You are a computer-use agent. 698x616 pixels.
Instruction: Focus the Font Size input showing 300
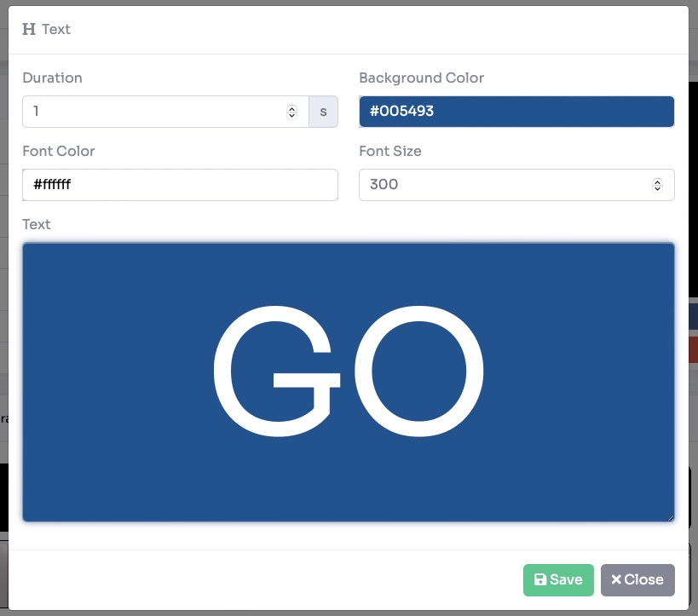(503, 185)
